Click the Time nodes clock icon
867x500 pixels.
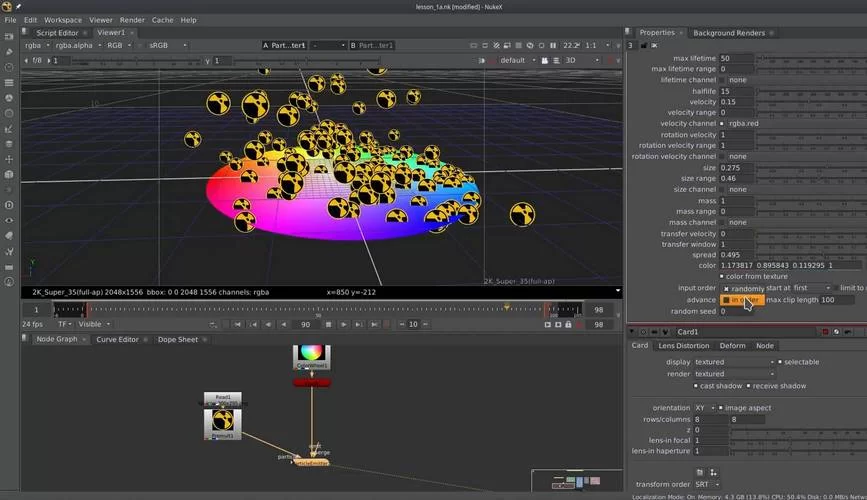point(9,67)
